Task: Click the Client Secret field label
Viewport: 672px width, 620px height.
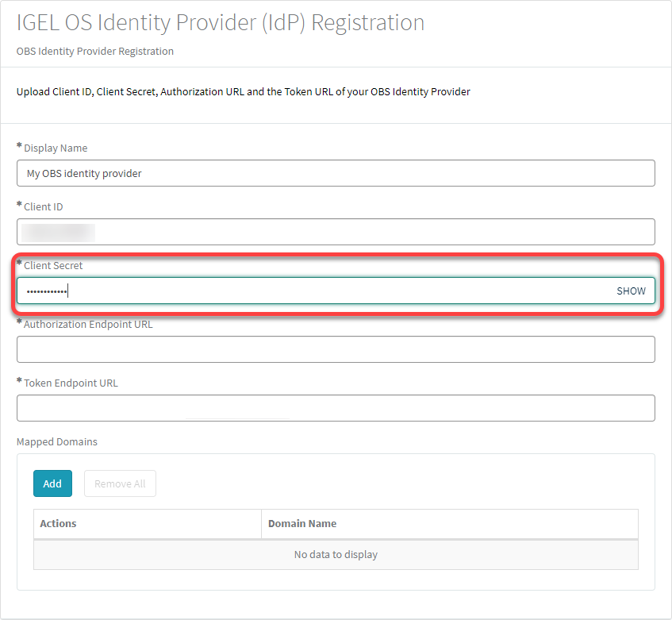Action: (56, 265)
